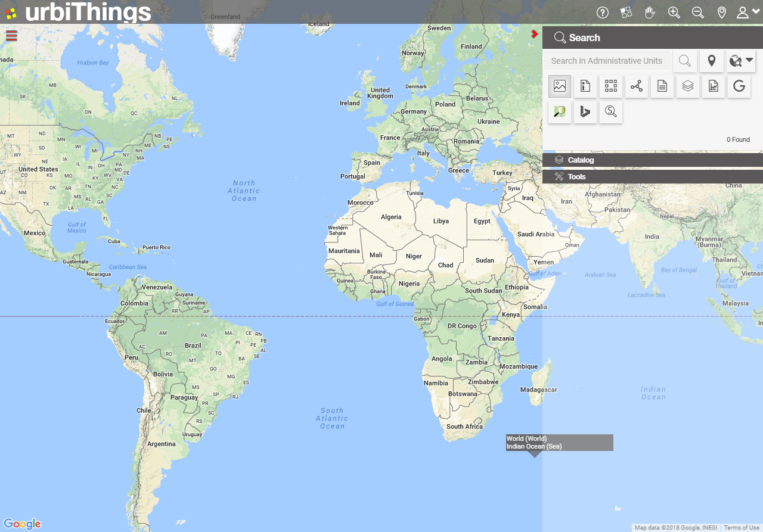This screenshot has width=763, height=532.
Task: Click the Venezuela map label
Action: pos(157,287)
